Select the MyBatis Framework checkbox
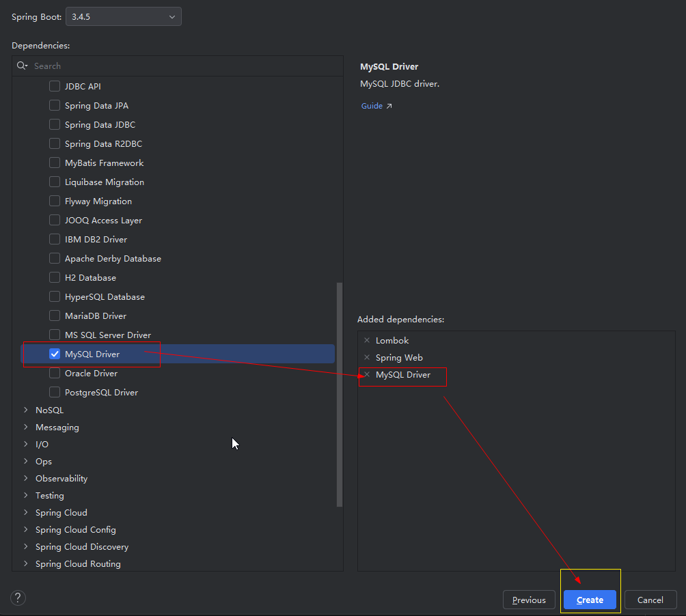The width and height of the screenshot is (686, 616). (55, 163)
